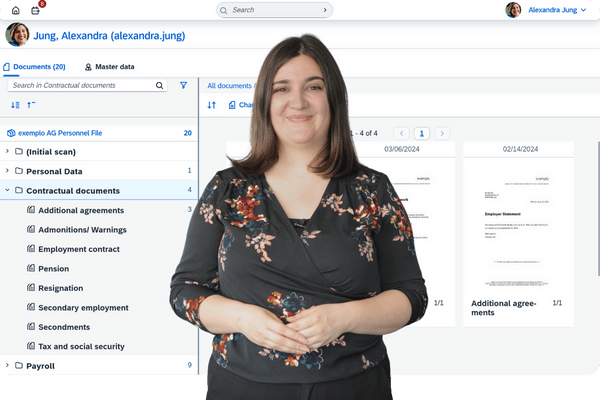The width and height of the screenshot is (600, 400).
Task: Select the Employment contract folder
Action: pos(78,249)
